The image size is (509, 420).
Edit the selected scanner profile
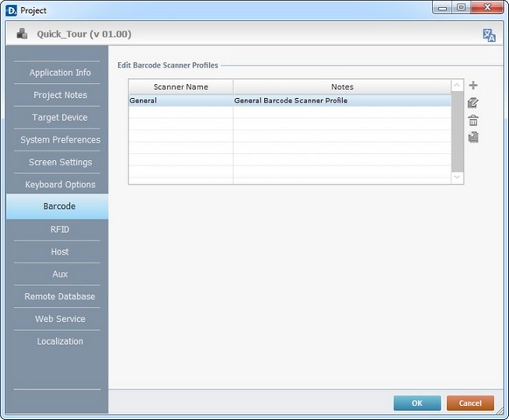coord(473,103)
